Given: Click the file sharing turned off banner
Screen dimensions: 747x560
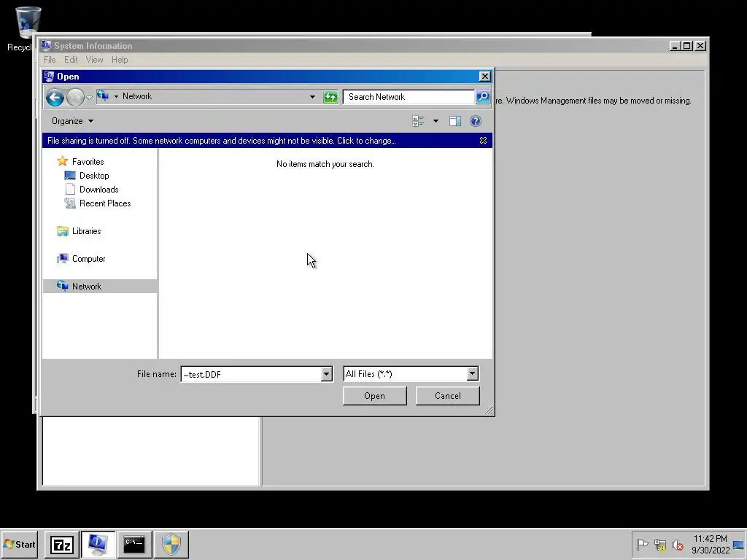Looking at the screenshot, I should (222, 141).
